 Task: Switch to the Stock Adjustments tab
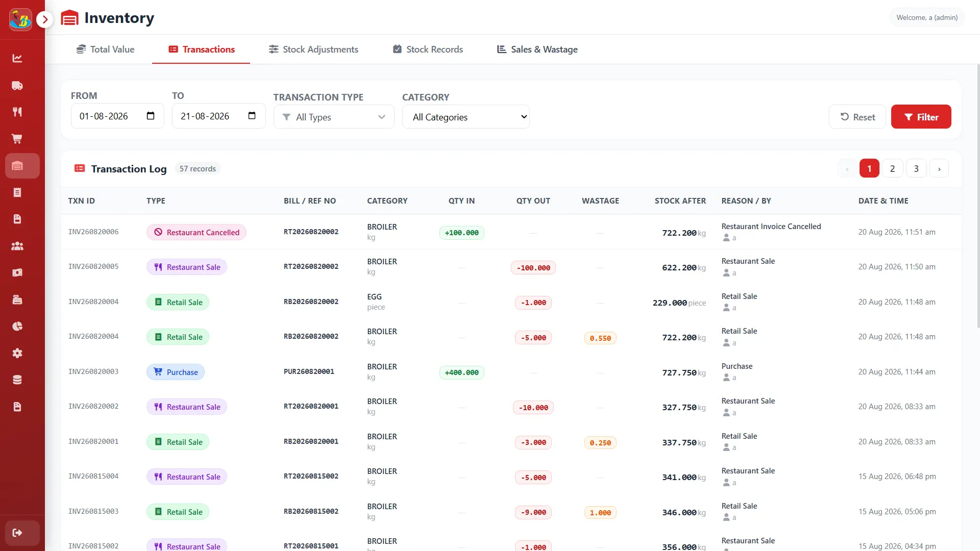coord(313,49)
